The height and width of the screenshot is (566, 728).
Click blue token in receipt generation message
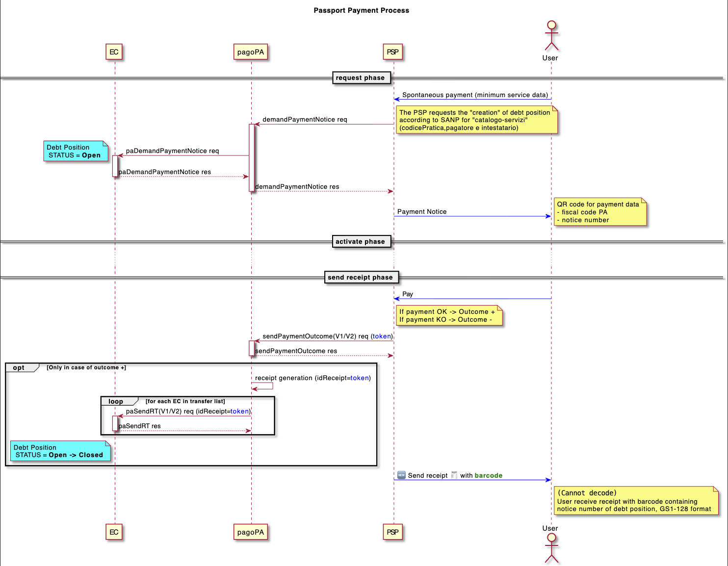coord(360,378)
